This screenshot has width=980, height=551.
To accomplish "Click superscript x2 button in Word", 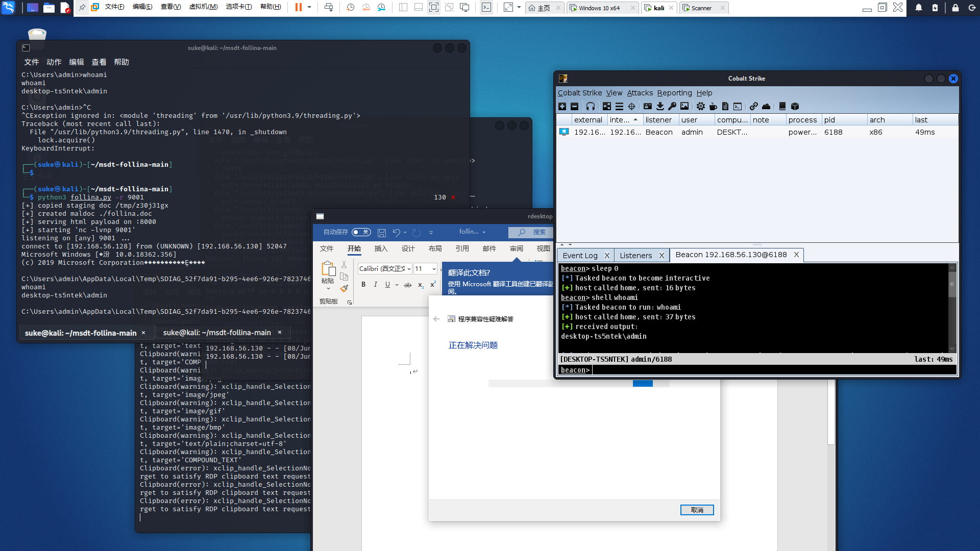I will (x=433, y=285).
